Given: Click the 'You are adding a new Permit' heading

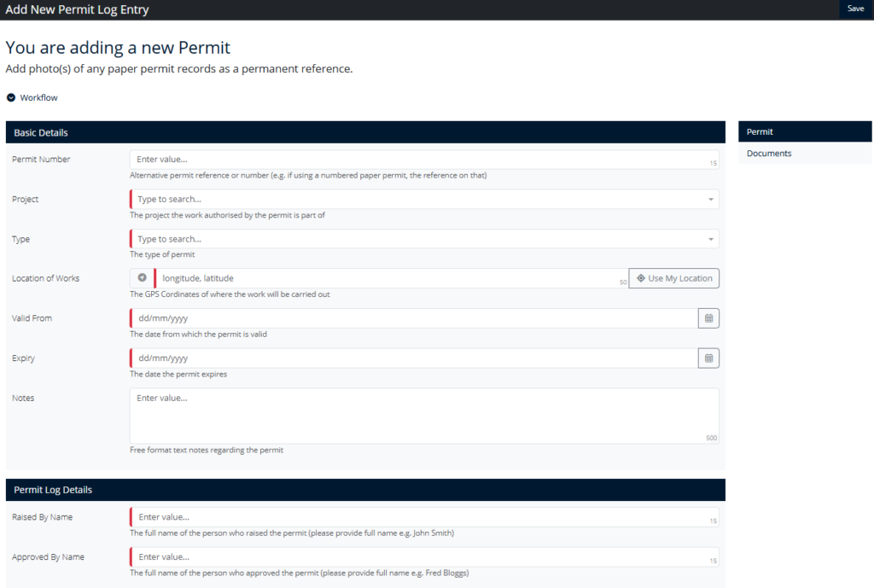Looking at the screenshot, I should tap(118, 48).
